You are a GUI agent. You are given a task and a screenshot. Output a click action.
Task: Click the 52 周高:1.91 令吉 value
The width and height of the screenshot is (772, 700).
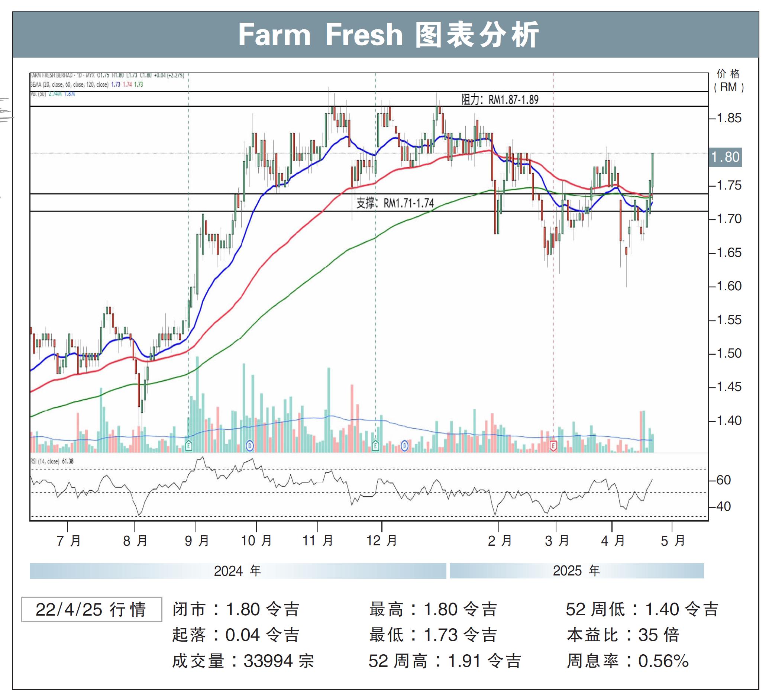coord(445,661)
